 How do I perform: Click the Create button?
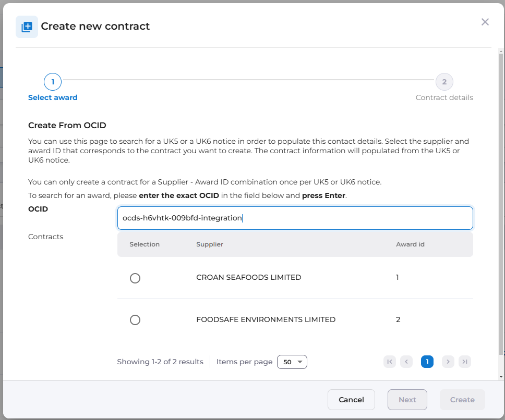click(462, 400)
